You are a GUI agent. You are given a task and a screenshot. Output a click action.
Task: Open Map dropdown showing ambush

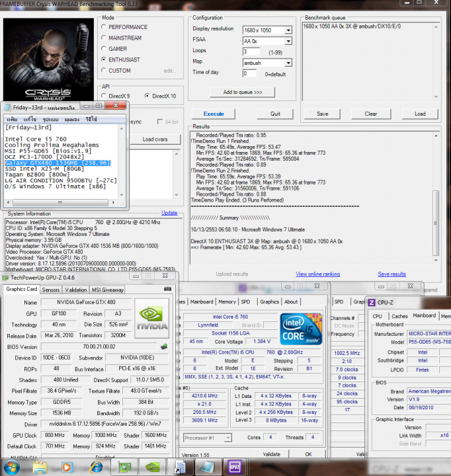(x=288, y=63)
